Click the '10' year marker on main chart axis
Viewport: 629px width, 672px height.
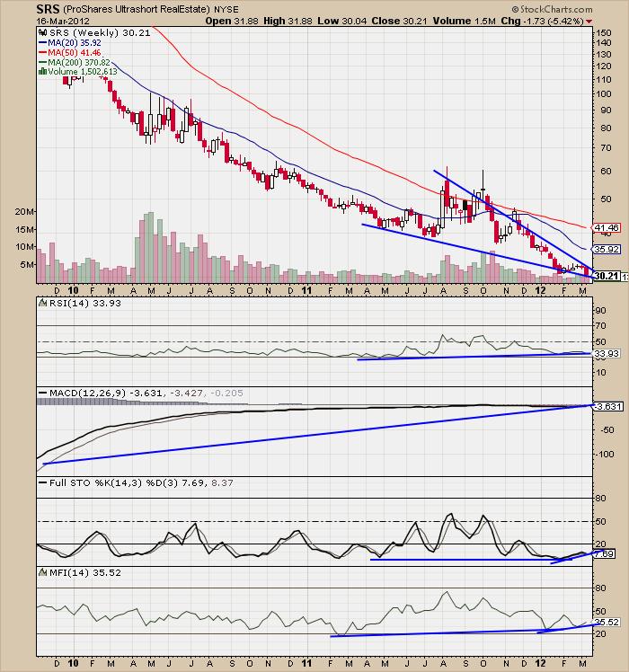tap(74, 290)
